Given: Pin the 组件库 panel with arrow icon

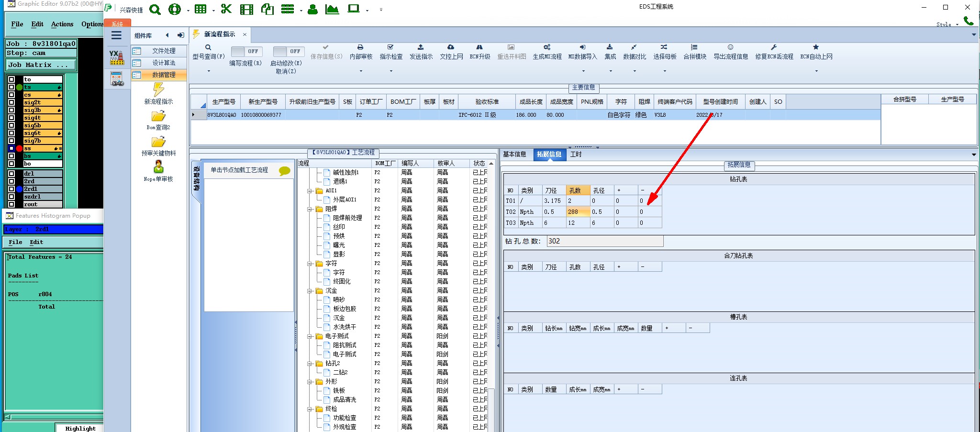Looking at the screenshot, I should [x=180, y=35].
